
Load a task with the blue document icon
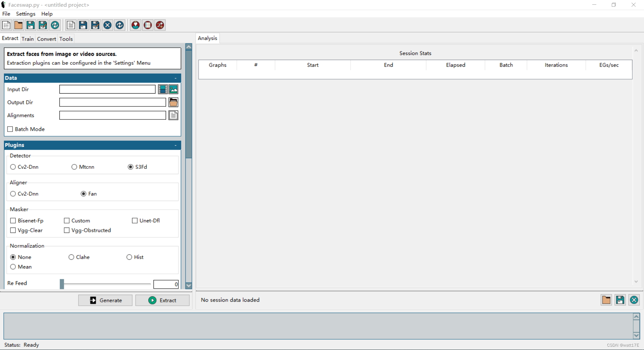(71, 25)
